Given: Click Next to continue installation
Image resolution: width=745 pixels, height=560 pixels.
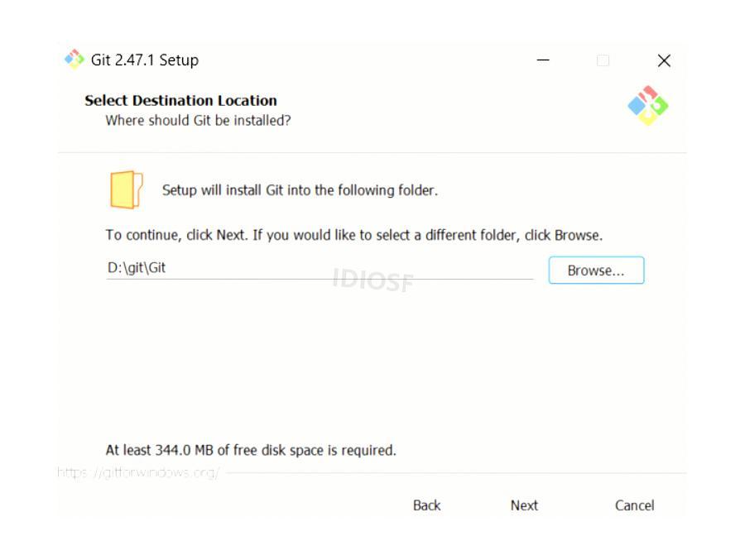Looking at the screenshot, I should (524, 505).
